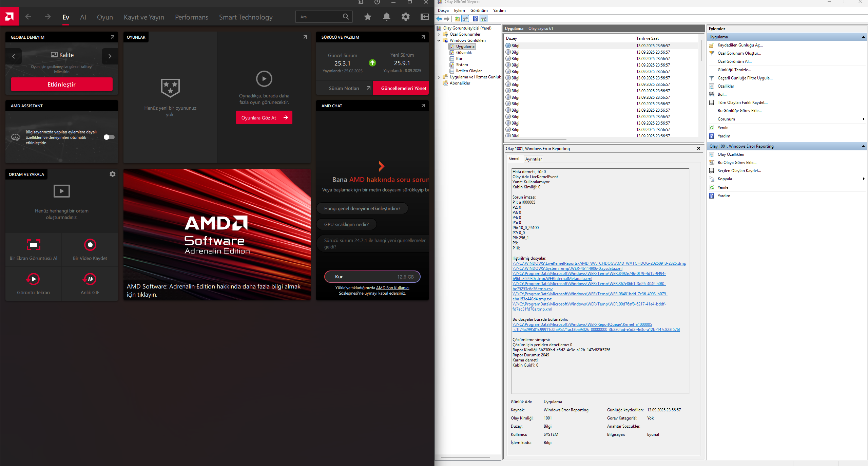
Task: Click the help icon in Event Viewer toolbar
Action: click(476, 19)
